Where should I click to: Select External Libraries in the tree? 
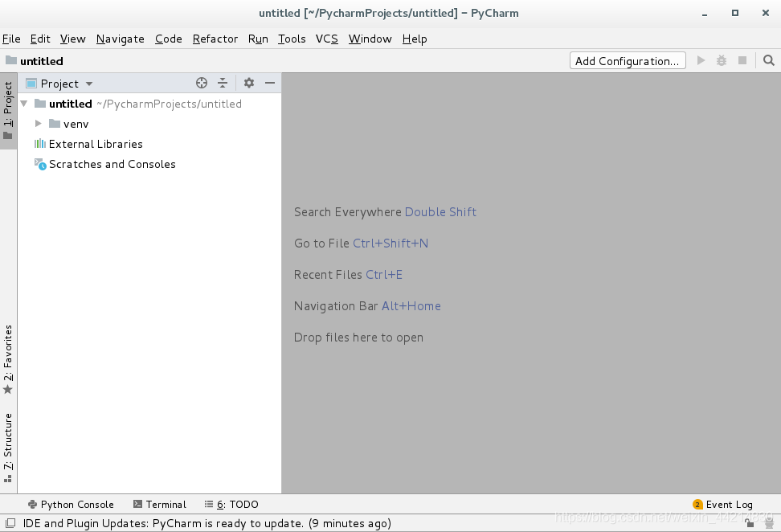point(149,144)
